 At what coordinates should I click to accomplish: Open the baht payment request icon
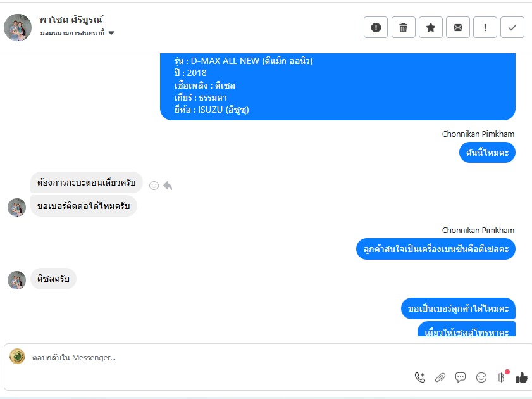[x=502, y=377]
